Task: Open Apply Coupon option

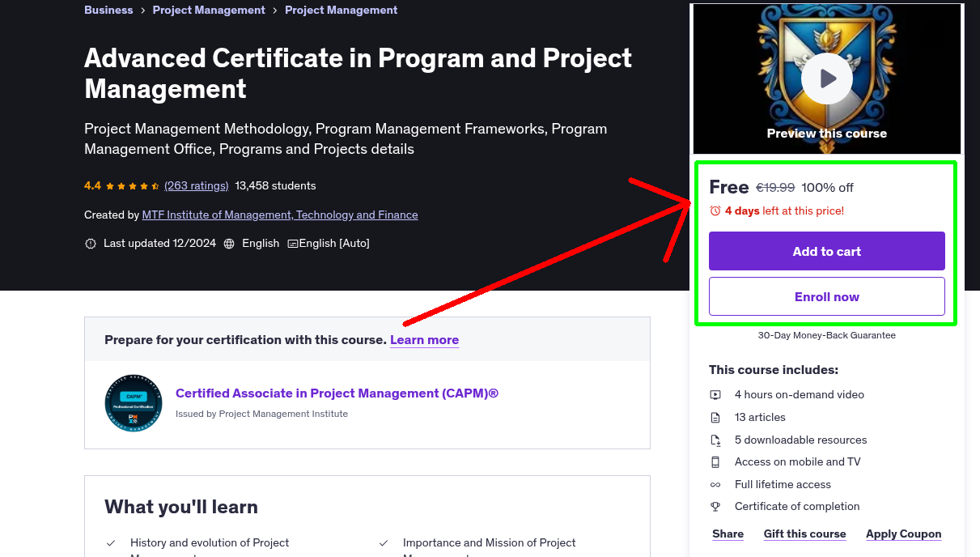Action: (x=903, y=534)
